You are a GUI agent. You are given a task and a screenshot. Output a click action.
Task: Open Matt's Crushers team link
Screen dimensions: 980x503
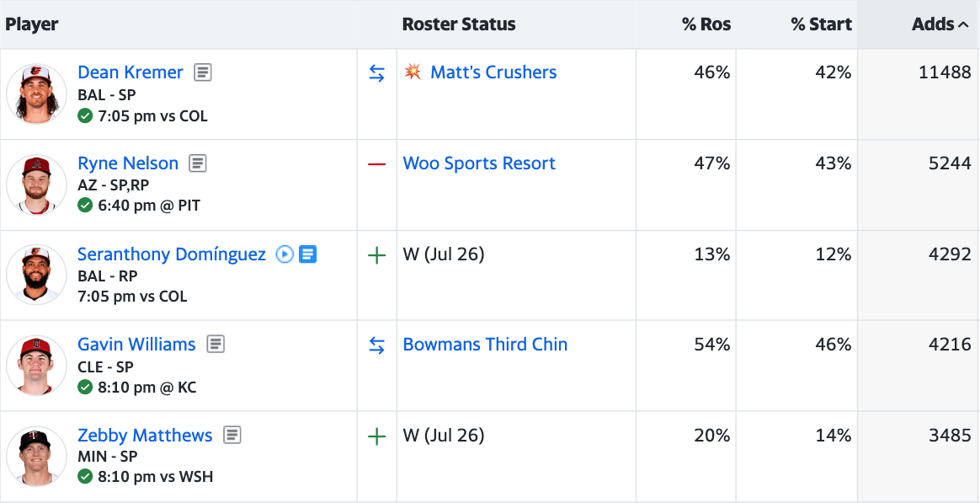point(493,72)
